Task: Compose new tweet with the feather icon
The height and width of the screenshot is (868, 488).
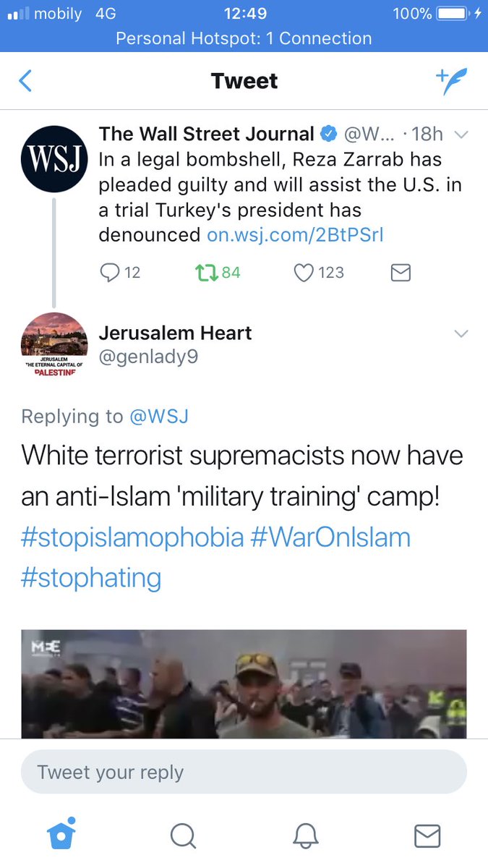Action: tap(451, 81)
